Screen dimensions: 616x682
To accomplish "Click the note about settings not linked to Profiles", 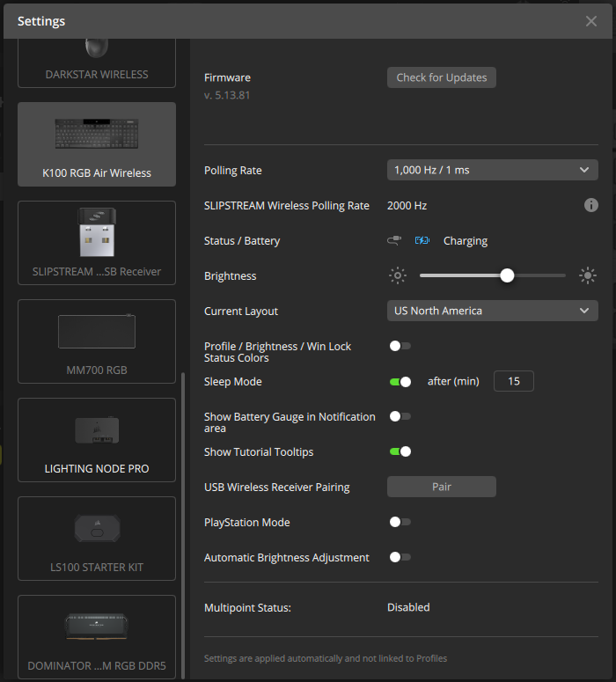I will [x=326, y=658].
